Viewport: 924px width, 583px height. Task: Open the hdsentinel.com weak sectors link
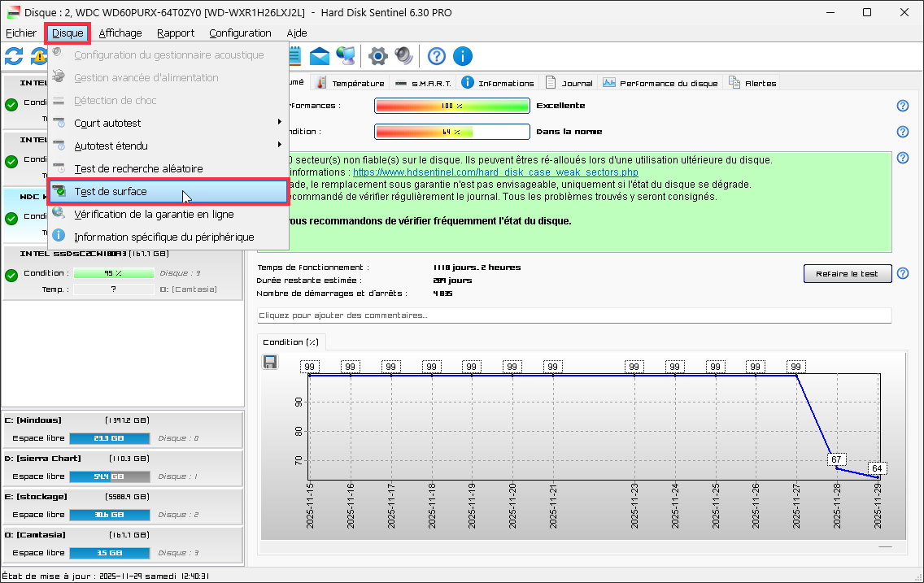tap(495, 172)
